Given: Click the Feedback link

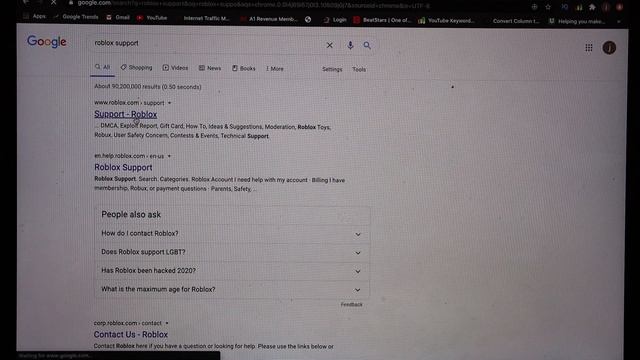Looking at the screenshot, I should coord(351,304).
